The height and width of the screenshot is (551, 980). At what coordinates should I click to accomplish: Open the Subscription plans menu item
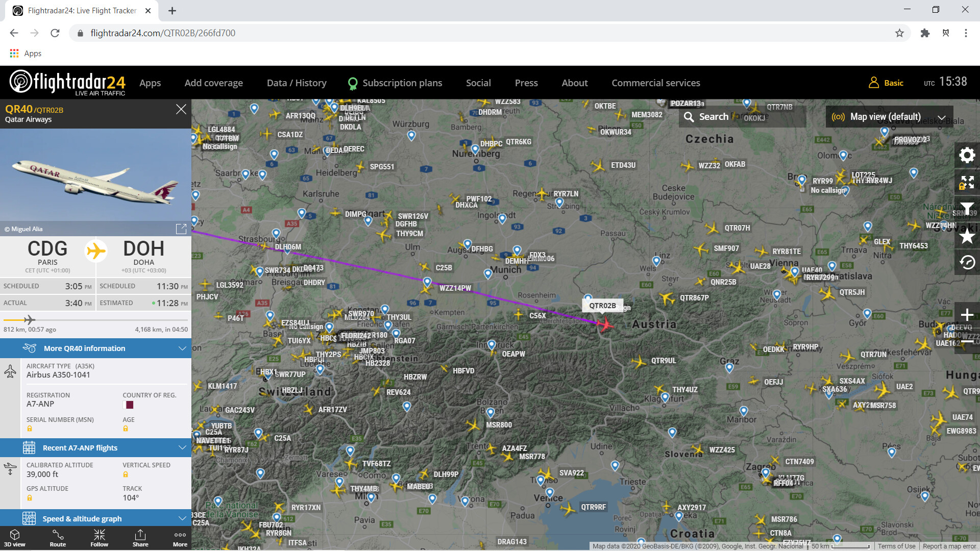(x=395, y=83)
